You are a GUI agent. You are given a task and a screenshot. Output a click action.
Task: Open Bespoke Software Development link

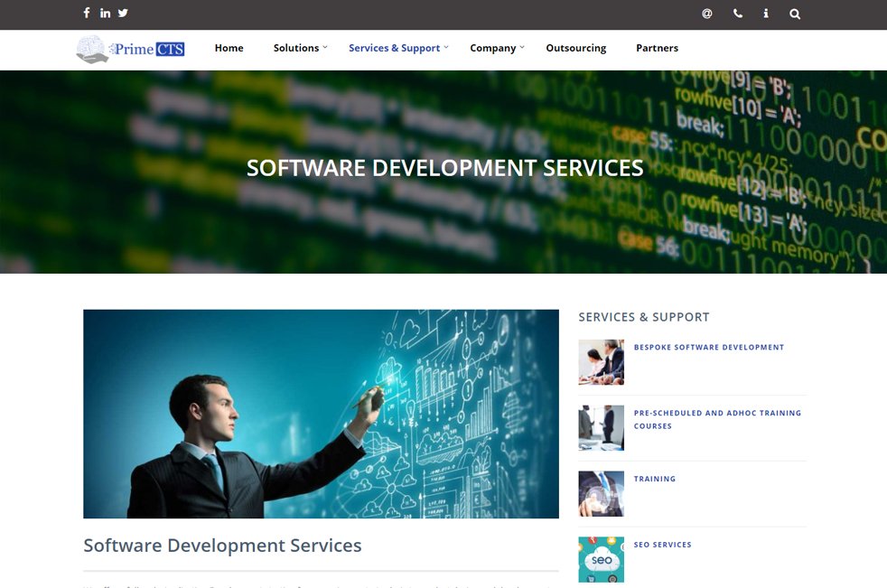pos(708,347)
